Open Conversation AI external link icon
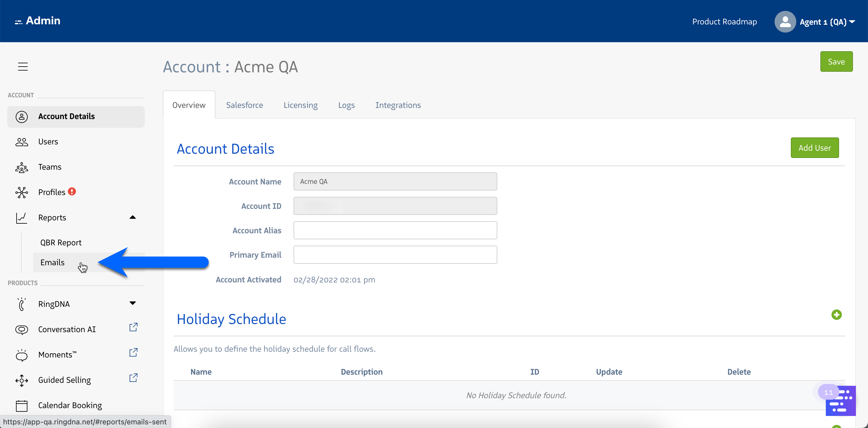The image size is (868, 428). (x=134, y=327)
